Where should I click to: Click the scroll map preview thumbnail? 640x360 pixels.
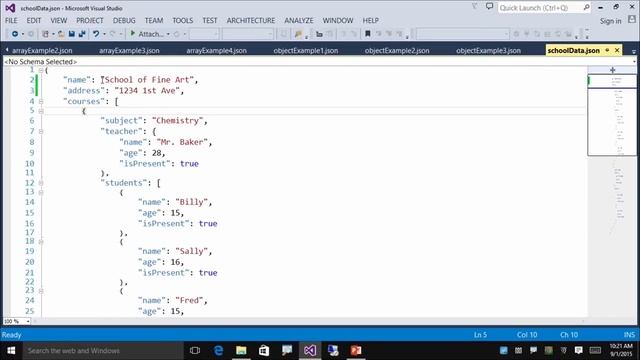pyautogui.click(x=612, y=115)
